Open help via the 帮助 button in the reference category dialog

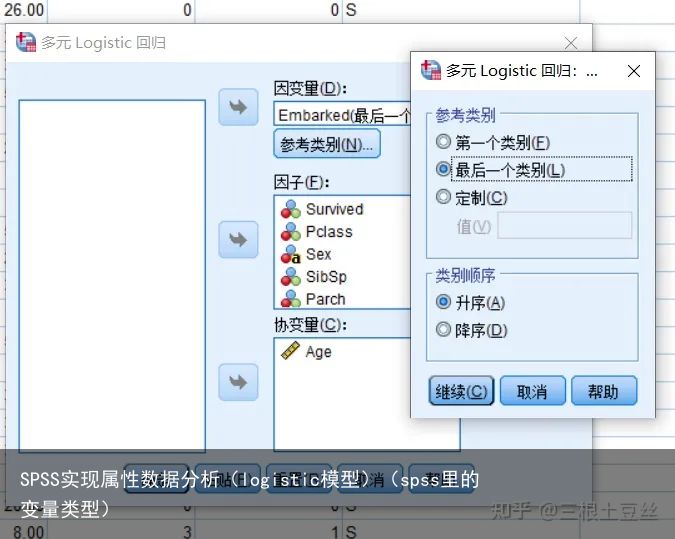click(604, 391)
